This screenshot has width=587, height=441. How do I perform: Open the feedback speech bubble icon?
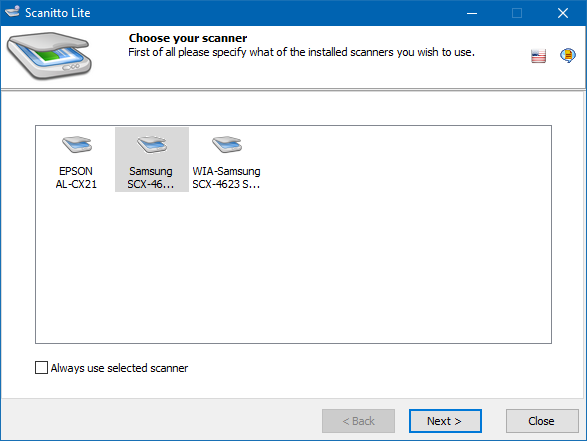click(x=568, y=55)
